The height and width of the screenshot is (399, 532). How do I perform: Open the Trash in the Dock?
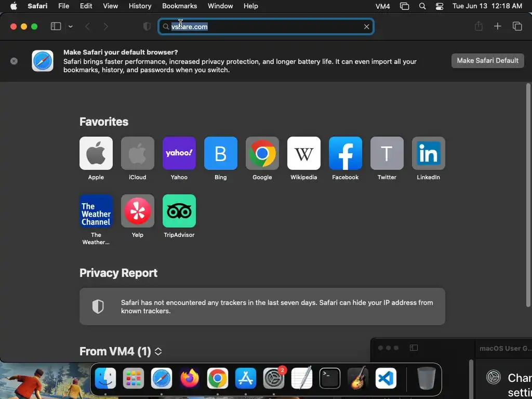427,378
